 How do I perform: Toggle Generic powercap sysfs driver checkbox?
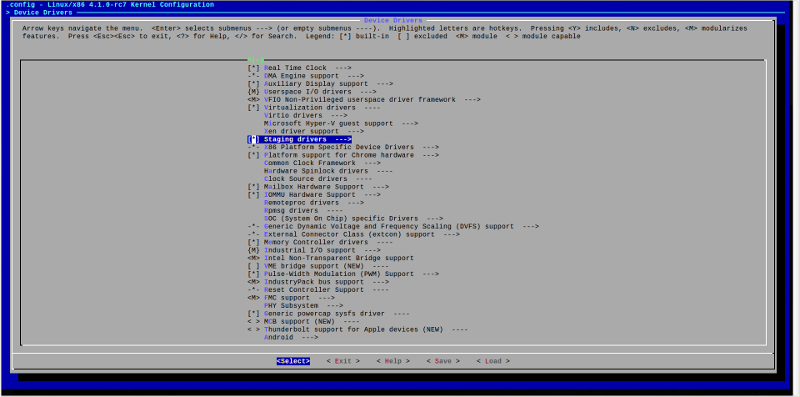tap(254, 314)
